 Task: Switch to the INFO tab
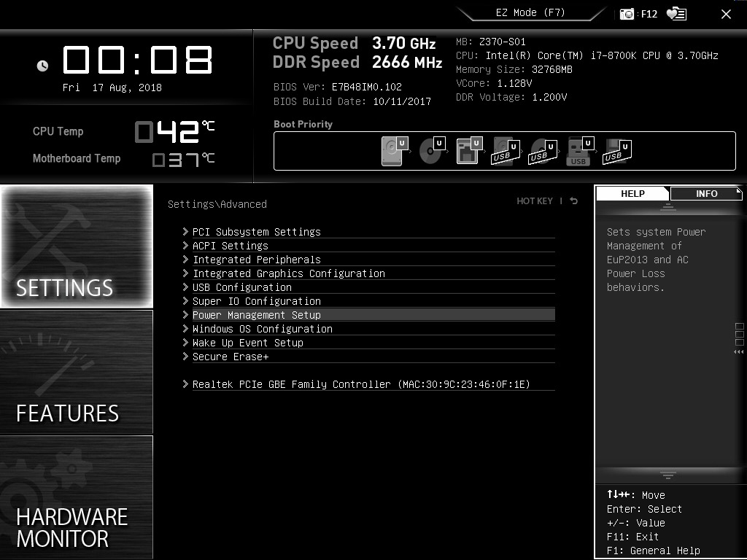pyautogui.click(x=705, y=193)
